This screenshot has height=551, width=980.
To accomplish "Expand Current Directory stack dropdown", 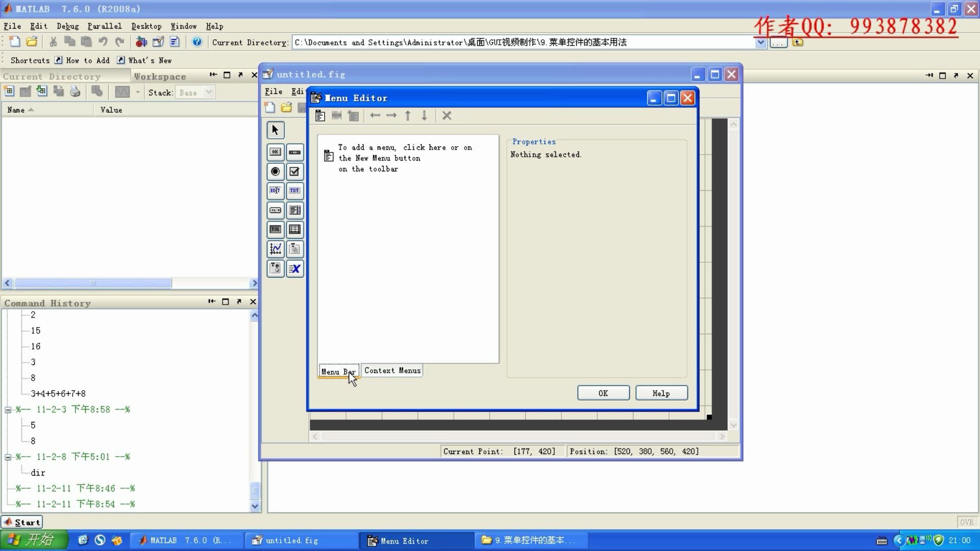I will (x=207, y=92).
